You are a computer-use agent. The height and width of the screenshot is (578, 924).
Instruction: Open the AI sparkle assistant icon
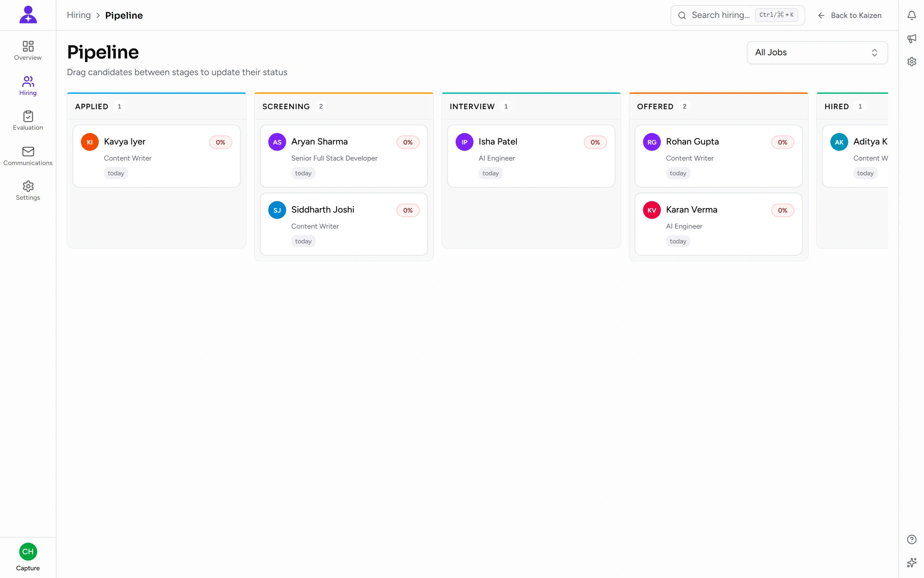point(911,562)
